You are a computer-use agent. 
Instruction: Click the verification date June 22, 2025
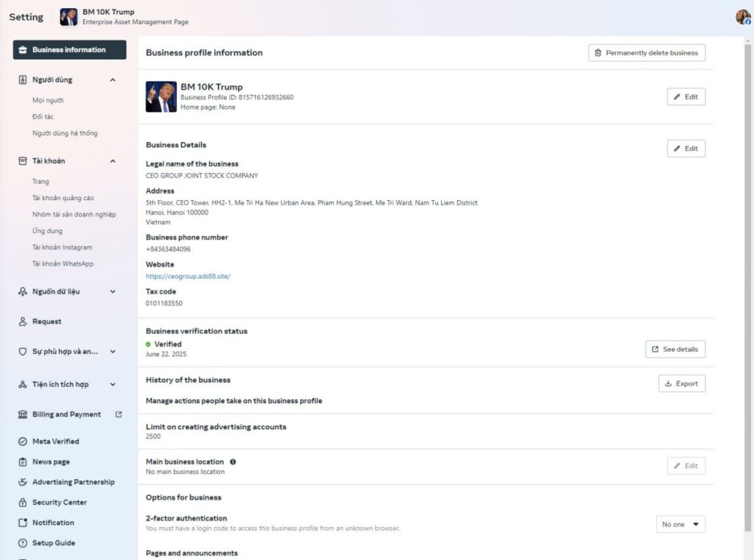[x=166, y=354]
